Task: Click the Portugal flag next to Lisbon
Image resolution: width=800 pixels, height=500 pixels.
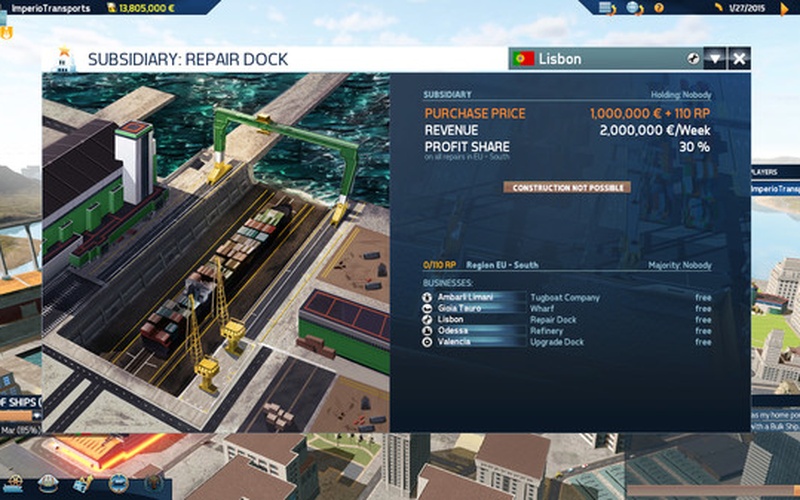Action: pyautogui.click(x=523, y=59)
